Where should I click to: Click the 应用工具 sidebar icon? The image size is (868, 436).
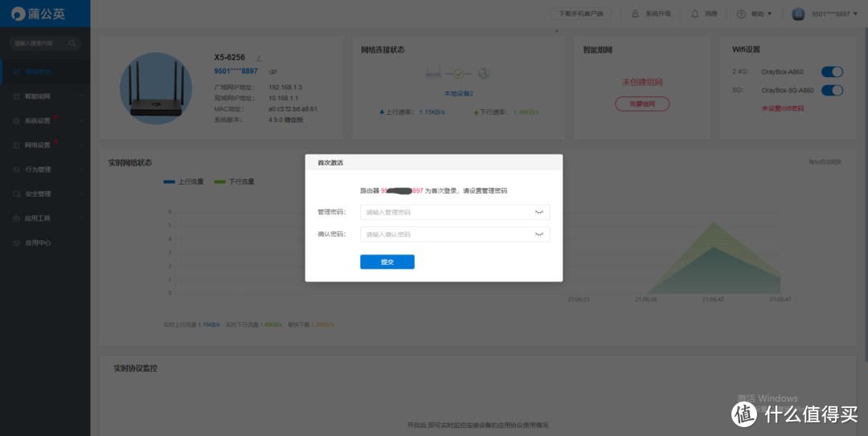tap(17, 218)
